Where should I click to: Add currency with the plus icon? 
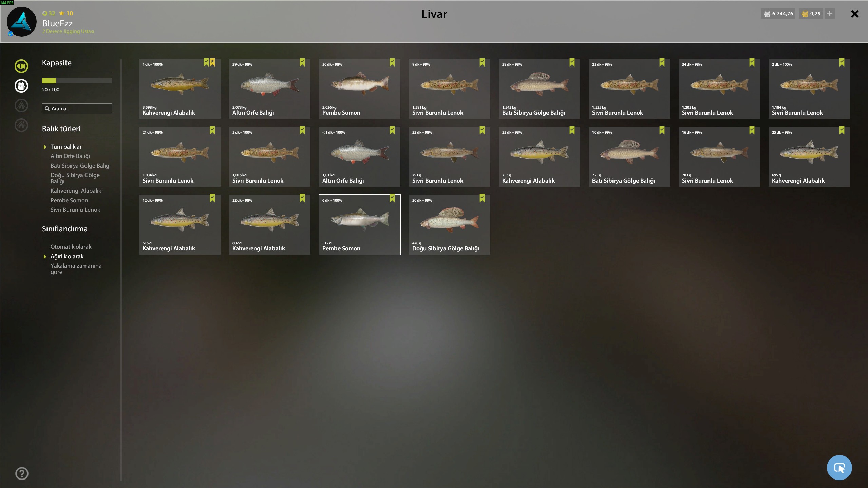830,14
